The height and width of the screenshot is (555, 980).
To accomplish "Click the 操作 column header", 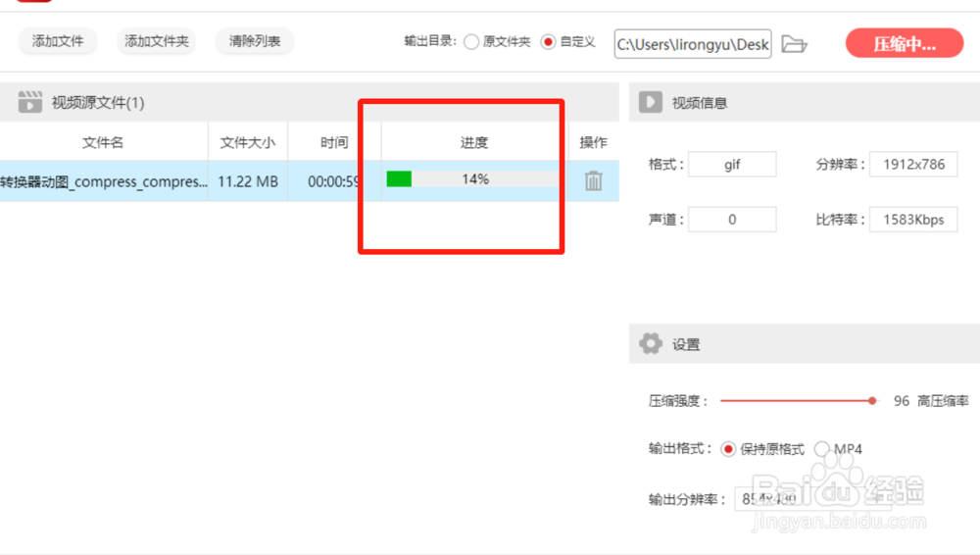I will 593,142.
